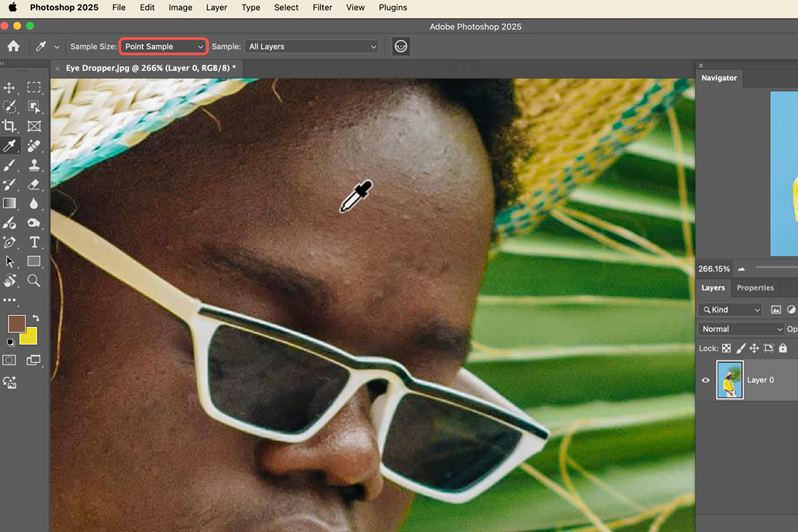Toggle lock transparent pixels

coord(726,348)
